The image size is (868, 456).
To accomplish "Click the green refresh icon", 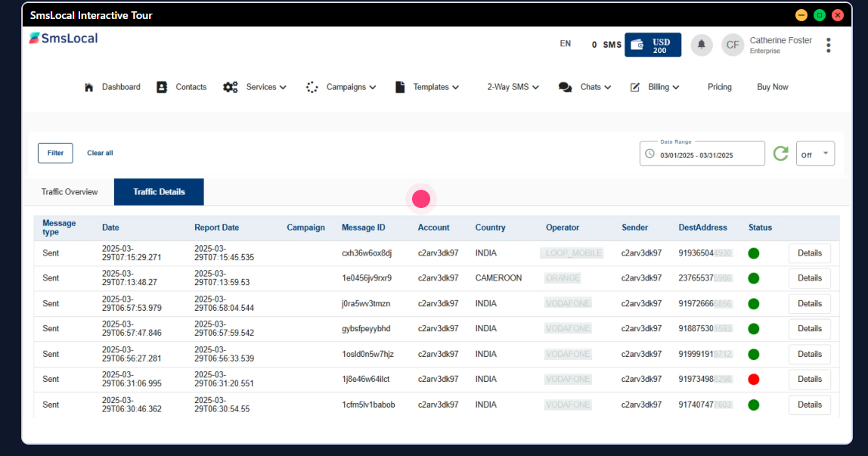I will point(780,154).
